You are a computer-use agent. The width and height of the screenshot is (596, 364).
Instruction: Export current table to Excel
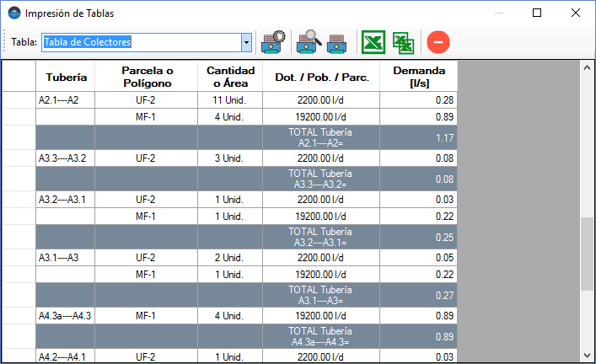pyautogui.click(x=373, y=41)
